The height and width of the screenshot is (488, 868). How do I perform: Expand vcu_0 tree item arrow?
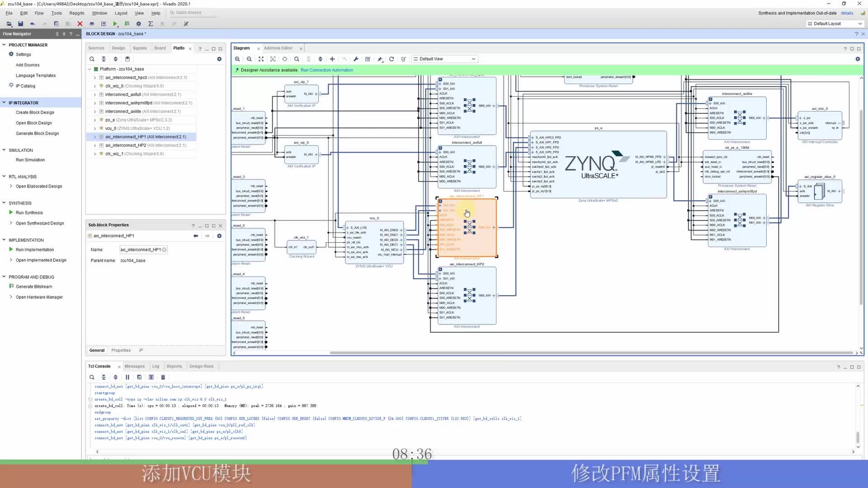click(95, 128)
